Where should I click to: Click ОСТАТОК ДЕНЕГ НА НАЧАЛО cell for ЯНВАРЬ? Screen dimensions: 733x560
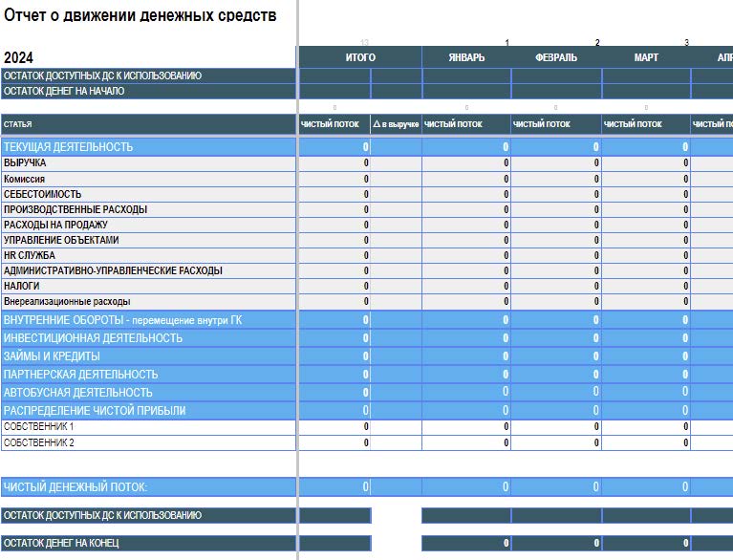[466, 91]
